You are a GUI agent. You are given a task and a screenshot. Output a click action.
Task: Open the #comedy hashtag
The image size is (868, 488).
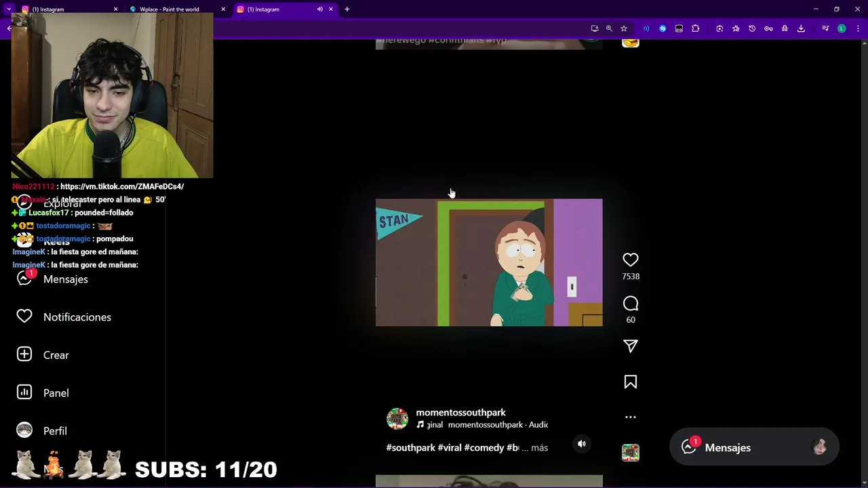pyautogui.click(x=484, y=448)
